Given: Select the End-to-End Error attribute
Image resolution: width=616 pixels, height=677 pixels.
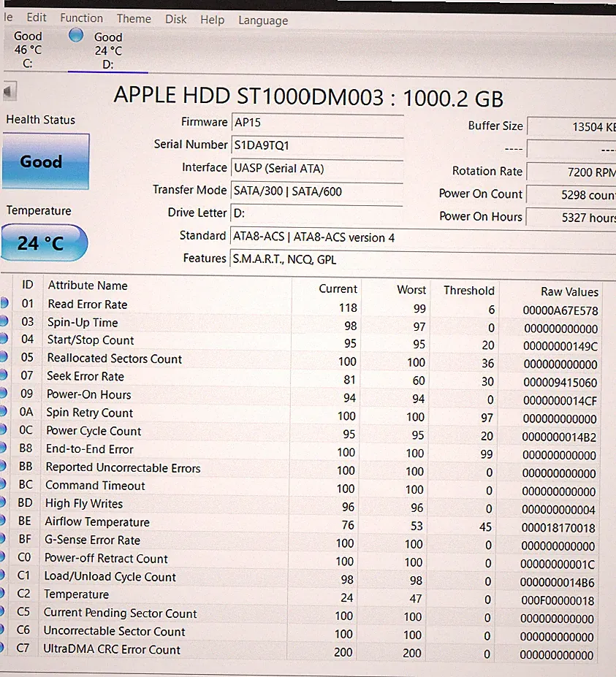Looking at the screenshot, I should 89,449.
